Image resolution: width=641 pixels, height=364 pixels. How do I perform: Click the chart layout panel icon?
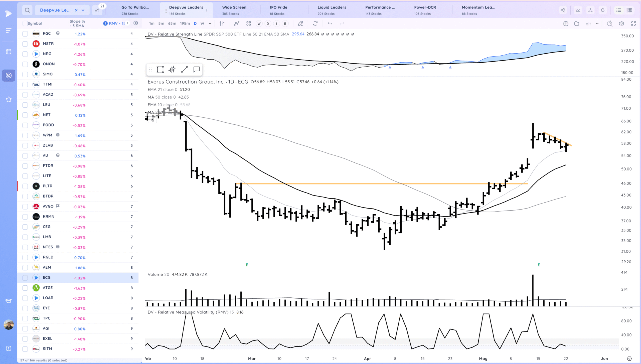pos(566,24)
